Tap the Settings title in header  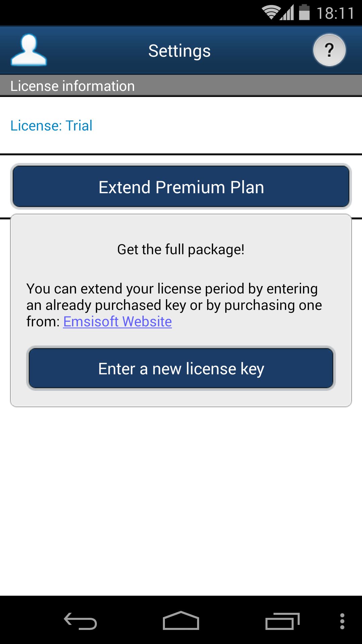click(x=180, y=51)
